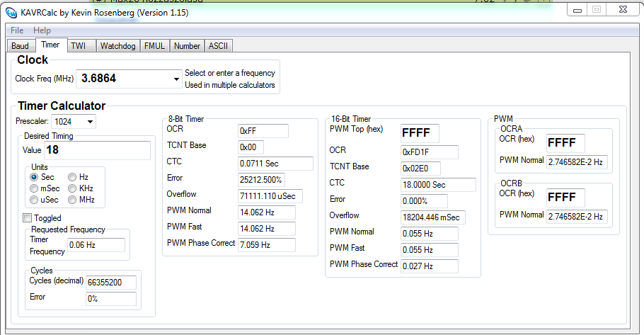Go to the FMUL tab

pos(154,46)
